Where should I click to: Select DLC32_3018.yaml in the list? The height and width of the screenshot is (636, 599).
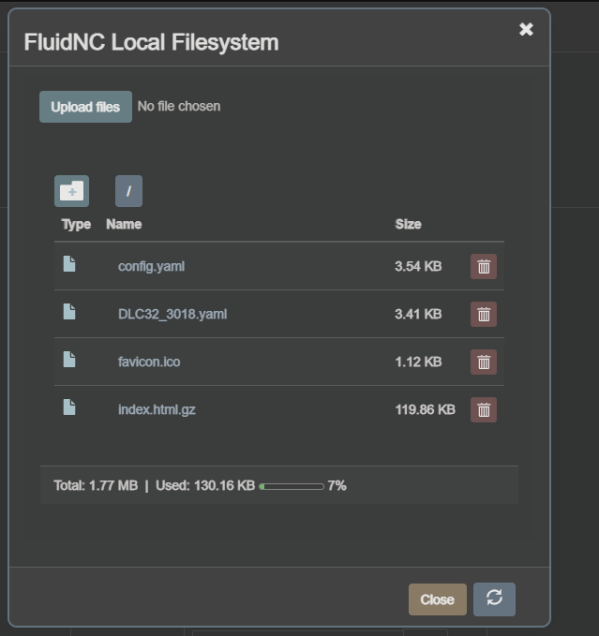click(x=172, y=314)
